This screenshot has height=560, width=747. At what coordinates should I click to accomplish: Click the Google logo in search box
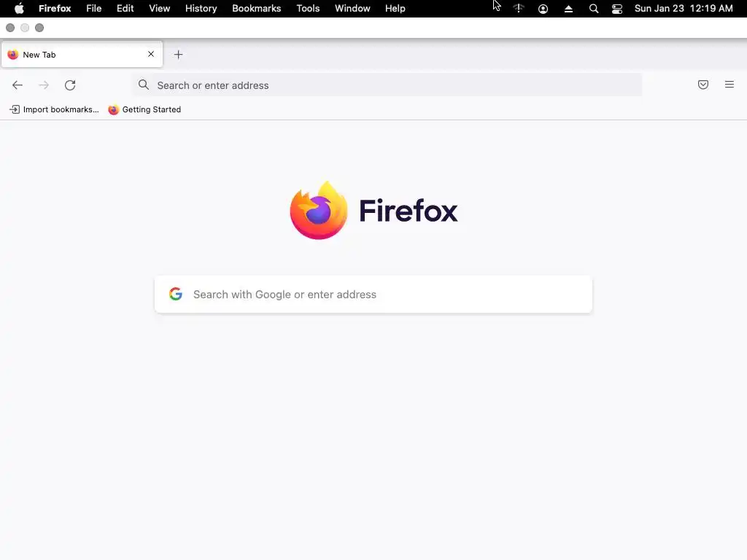176,294
